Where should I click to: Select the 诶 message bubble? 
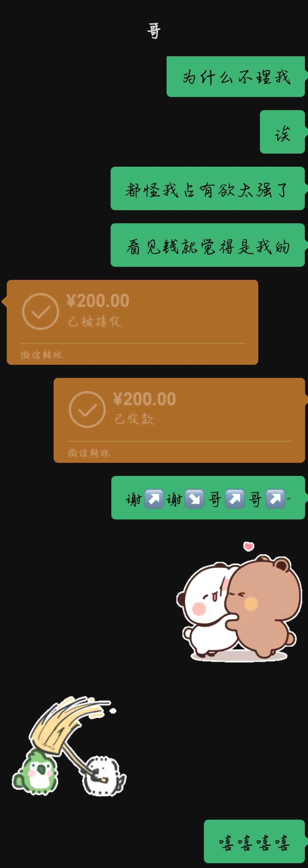(x=282, y=132)
